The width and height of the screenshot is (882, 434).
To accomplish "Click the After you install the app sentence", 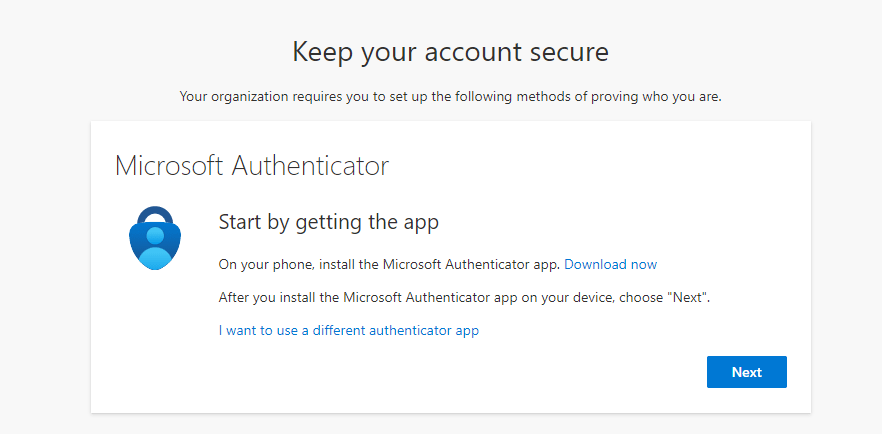I will (465, 297).
